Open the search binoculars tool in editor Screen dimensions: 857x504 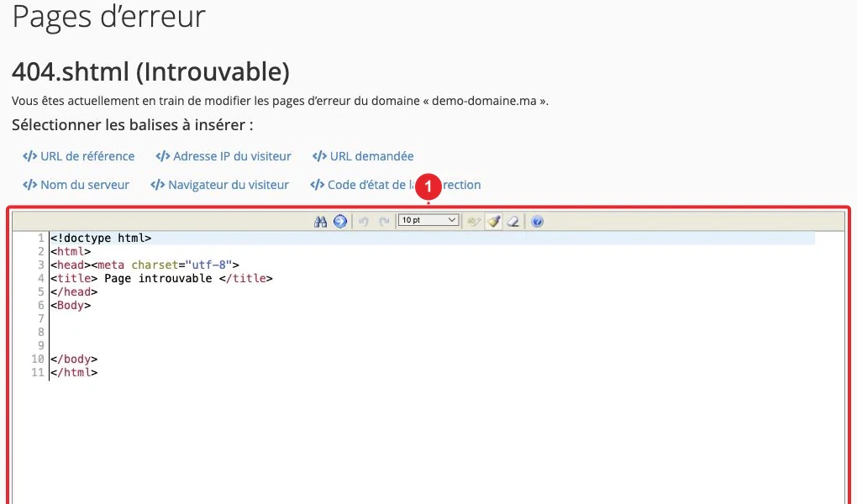coord(320,222)
